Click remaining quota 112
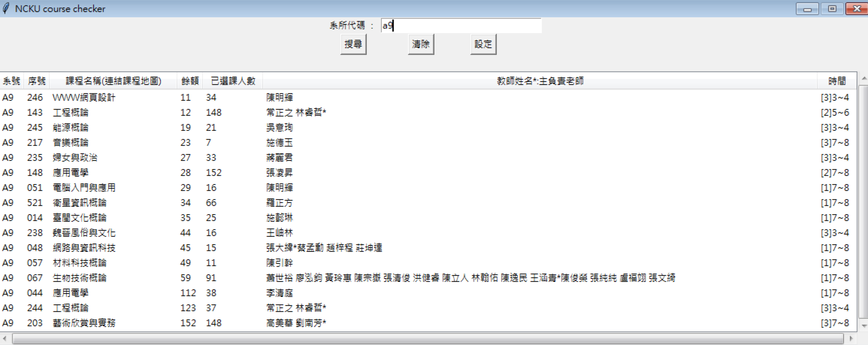 [188, 293]
